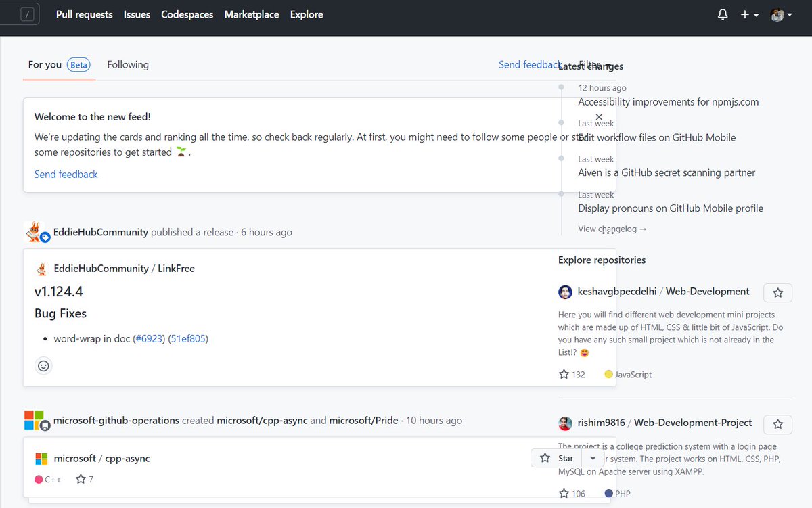Image resolution: width=812 pixels, height=508 pixels.
Task: Open Issues in top navigation
Action: coord(137,14)
